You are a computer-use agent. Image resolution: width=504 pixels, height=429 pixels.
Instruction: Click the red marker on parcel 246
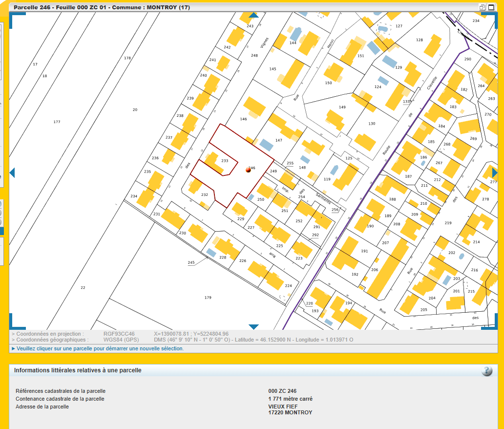click(248, 170)
